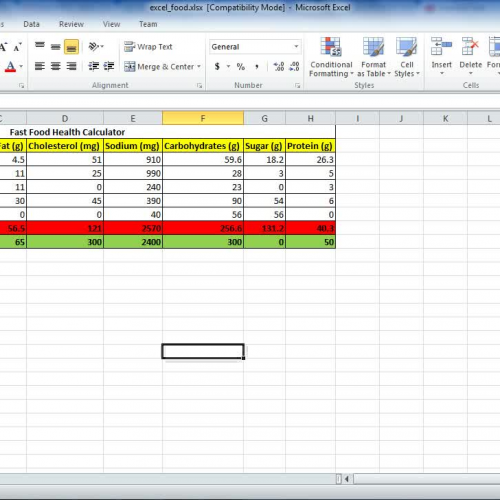
Task: Click the Carbohydrates (g) header cell
Action: point(203,146)
